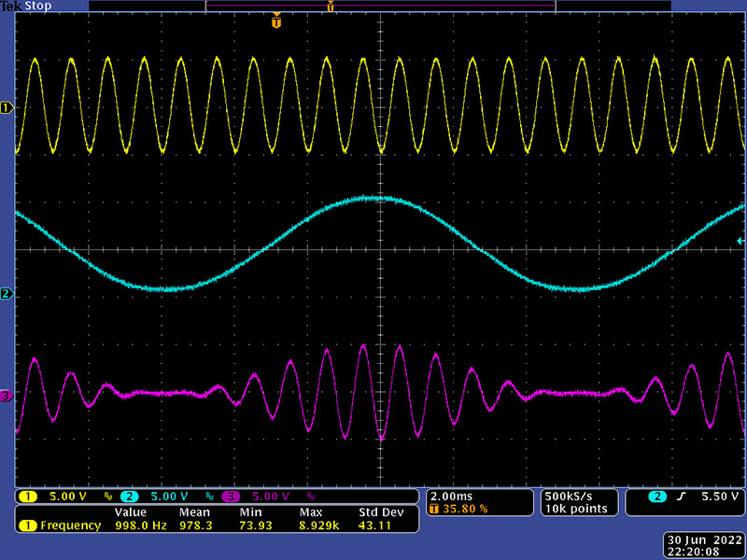Click the 35.80 % trigger position readout
Screen dimensions: 747x560
(465, 509)
